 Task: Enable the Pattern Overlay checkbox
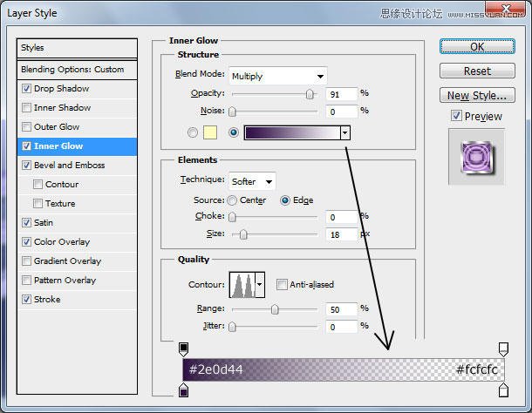coord(26,280)
